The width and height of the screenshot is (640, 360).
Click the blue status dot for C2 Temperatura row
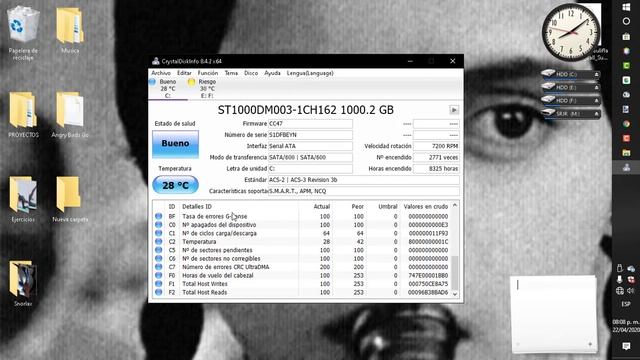pos(158,242)
